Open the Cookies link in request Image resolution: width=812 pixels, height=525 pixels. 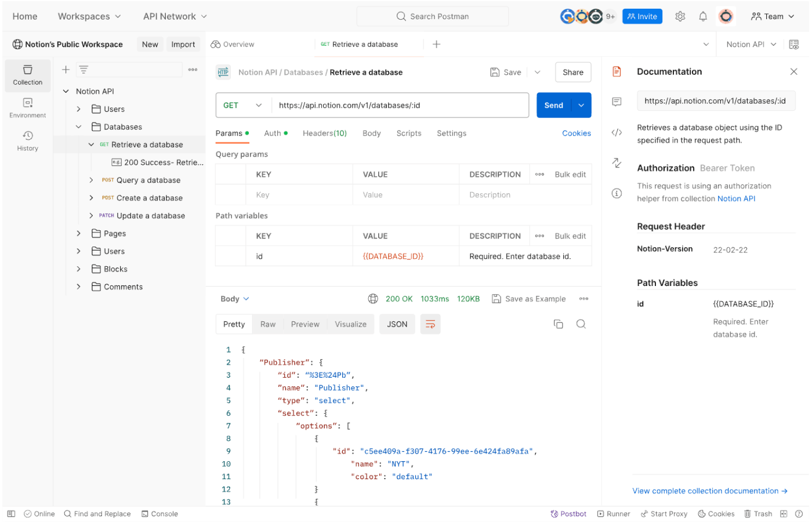click(577, 133)
